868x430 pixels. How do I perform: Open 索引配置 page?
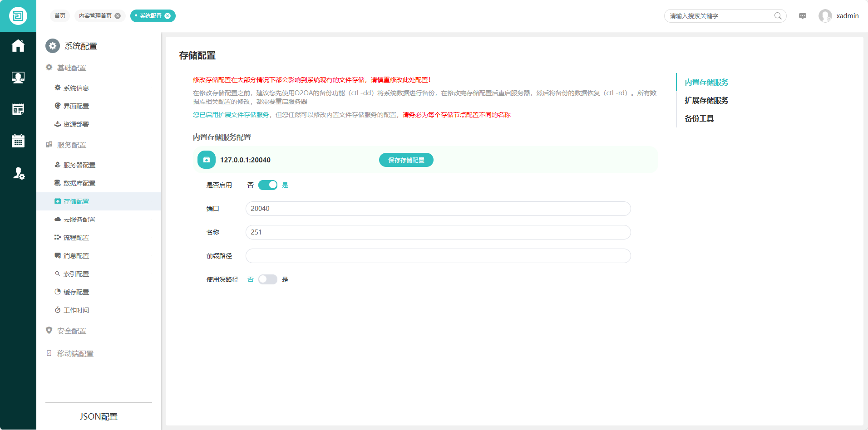pos(99,274)
